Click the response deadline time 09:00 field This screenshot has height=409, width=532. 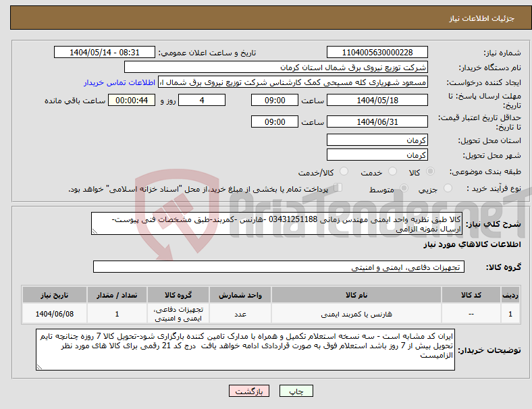click(275, 101)
